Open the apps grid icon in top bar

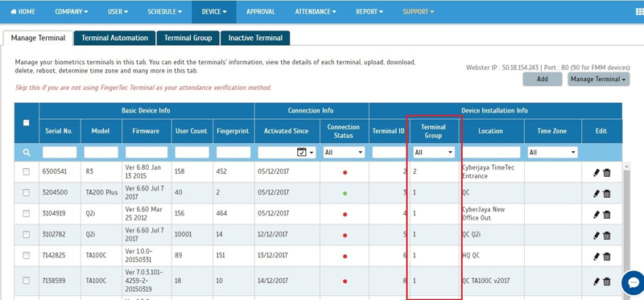click(x=639, y=12)
